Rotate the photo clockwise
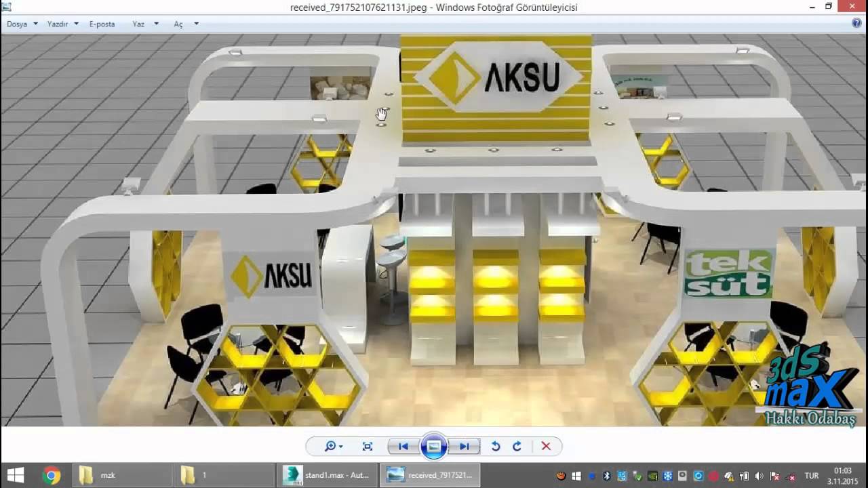868x488 pixels. click(517, 446)
